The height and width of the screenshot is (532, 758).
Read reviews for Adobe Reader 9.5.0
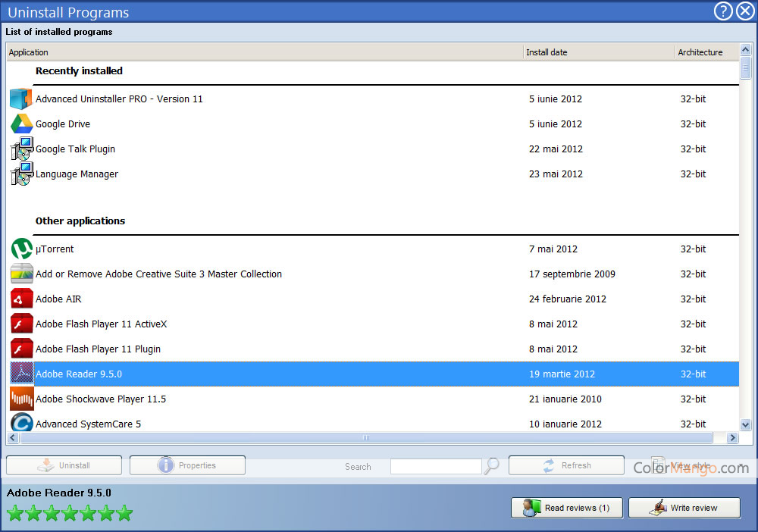(x=566, y=508)
